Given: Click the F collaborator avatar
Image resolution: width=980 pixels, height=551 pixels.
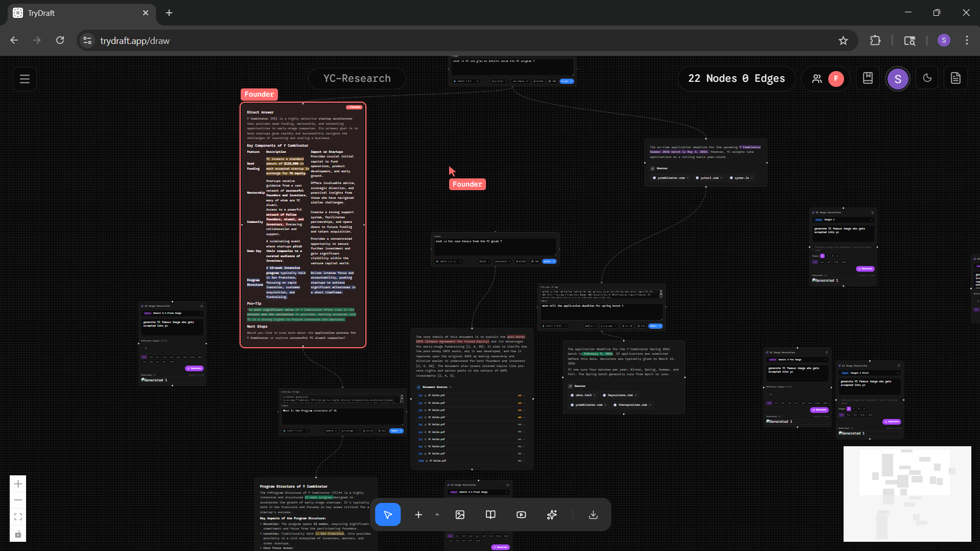Looking at the screenshot, I should point(836,79).
